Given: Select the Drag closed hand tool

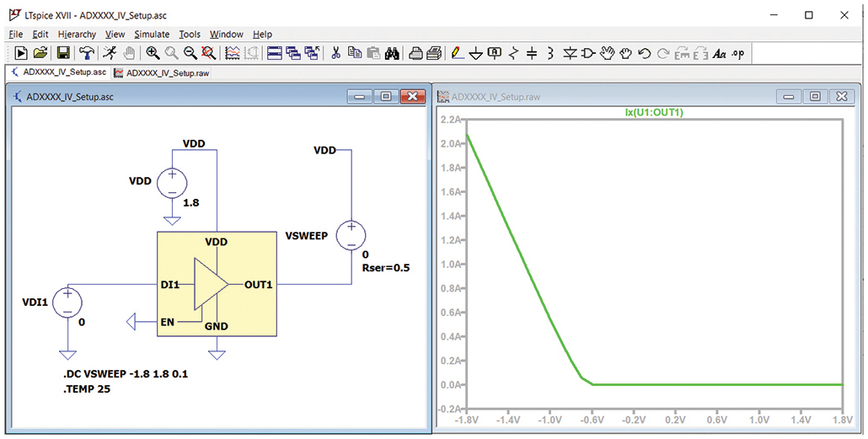Looking at the screenshot, I should point(625,53).
